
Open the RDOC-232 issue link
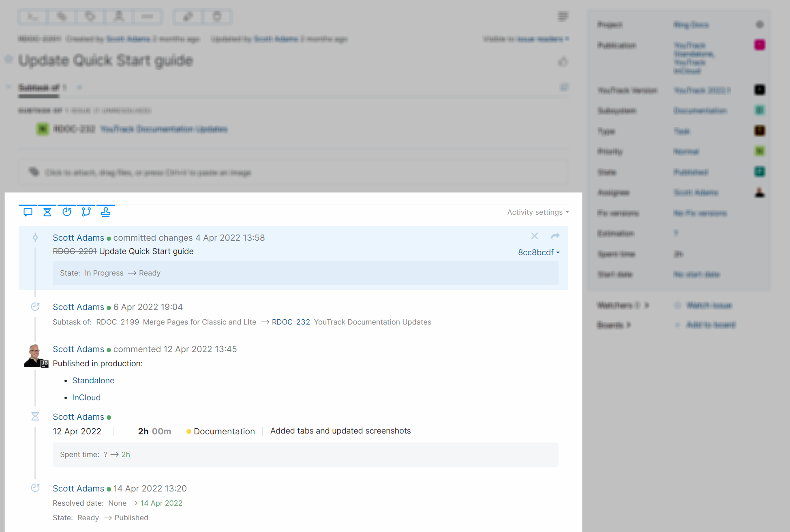click(x=291, y=322)
